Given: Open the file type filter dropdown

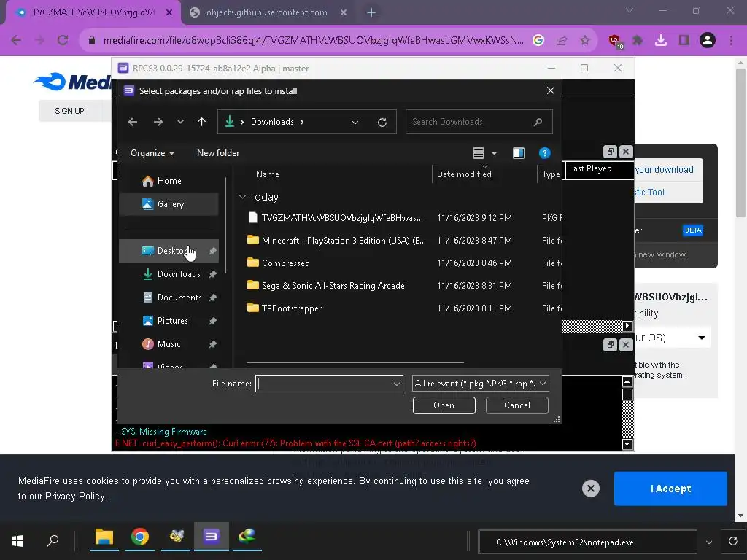Looking at the screenshot, I should tap(480, 384).
